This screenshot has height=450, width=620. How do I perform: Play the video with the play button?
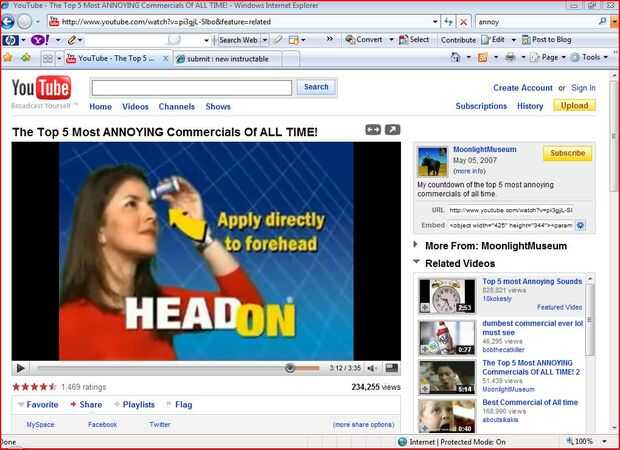coord(21,368)
